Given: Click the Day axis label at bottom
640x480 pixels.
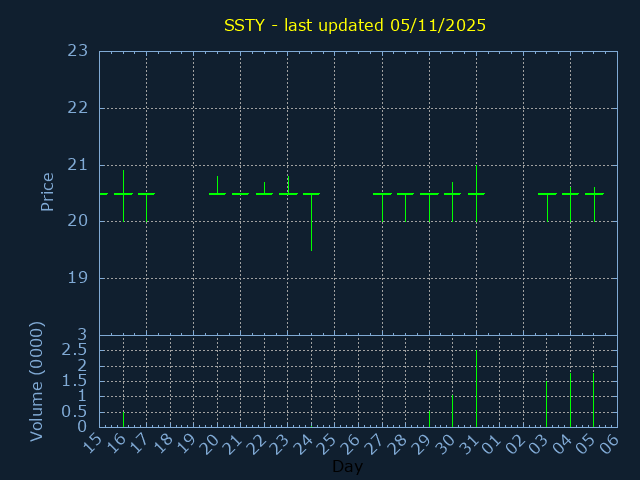Looking at the screenshot, I should (347, 467).
